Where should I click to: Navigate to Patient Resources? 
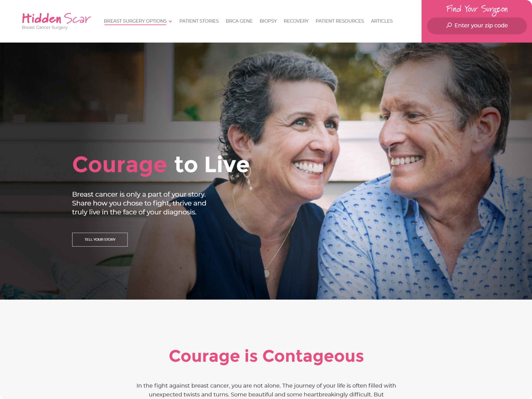coord(339,21)
